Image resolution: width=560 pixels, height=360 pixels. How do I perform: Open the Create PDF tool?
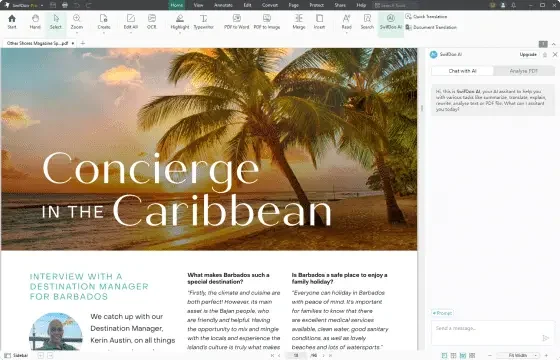[x=104, y=22]
